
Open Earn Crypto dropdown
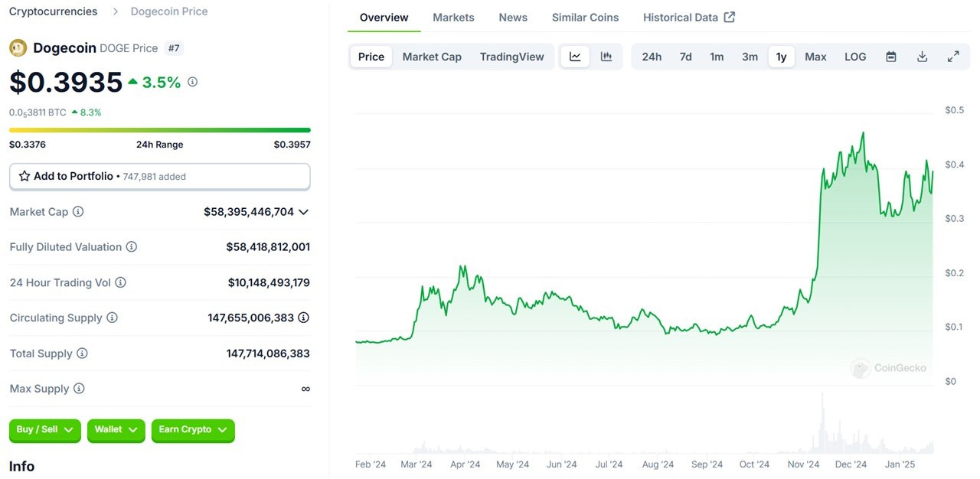click(x=193, y=430)
